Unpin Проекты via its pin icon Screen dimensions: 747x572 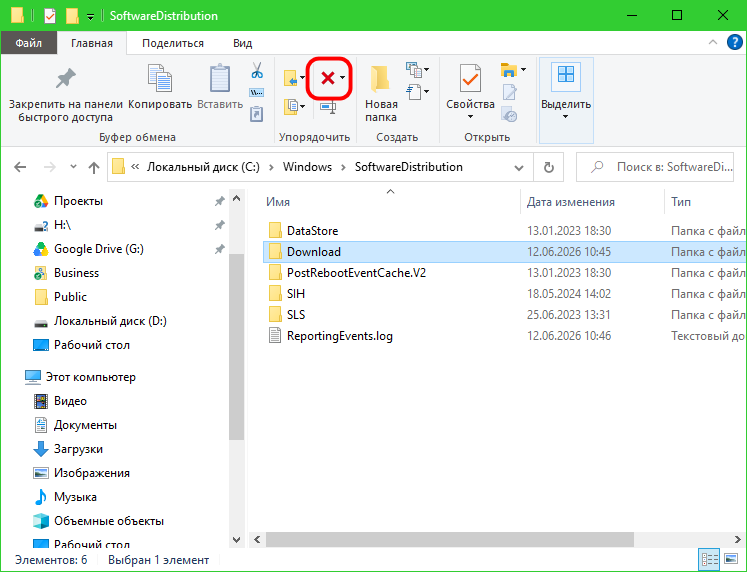219,201
